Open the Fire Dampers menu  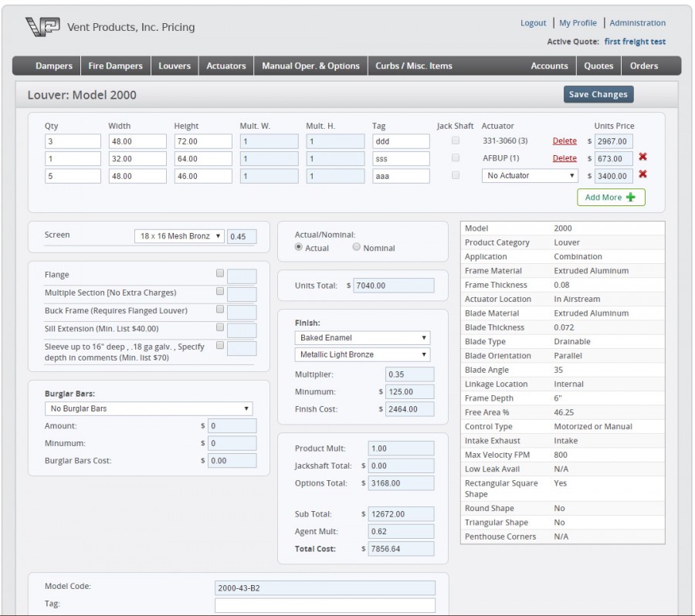pos(114,66)
